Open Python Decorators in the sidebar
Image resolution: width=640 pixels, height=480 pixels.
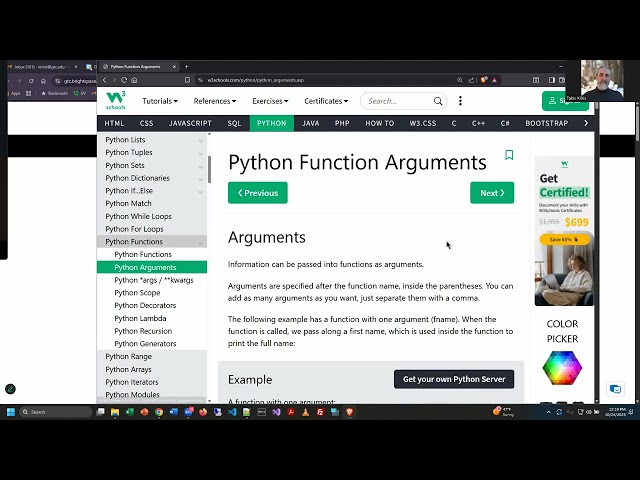pos(145,305)
